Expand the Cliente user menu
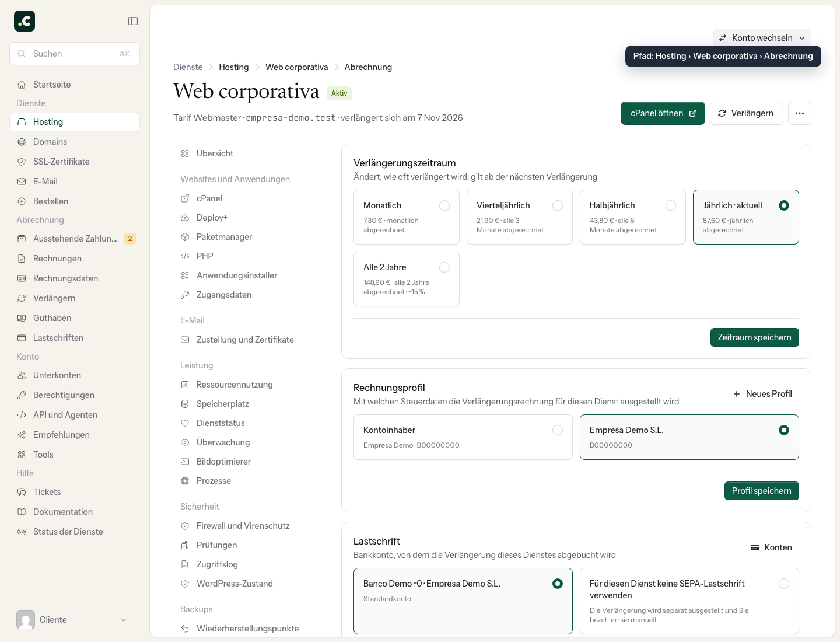Viewport: 840px width, 642px height. (x=75, y=620)
